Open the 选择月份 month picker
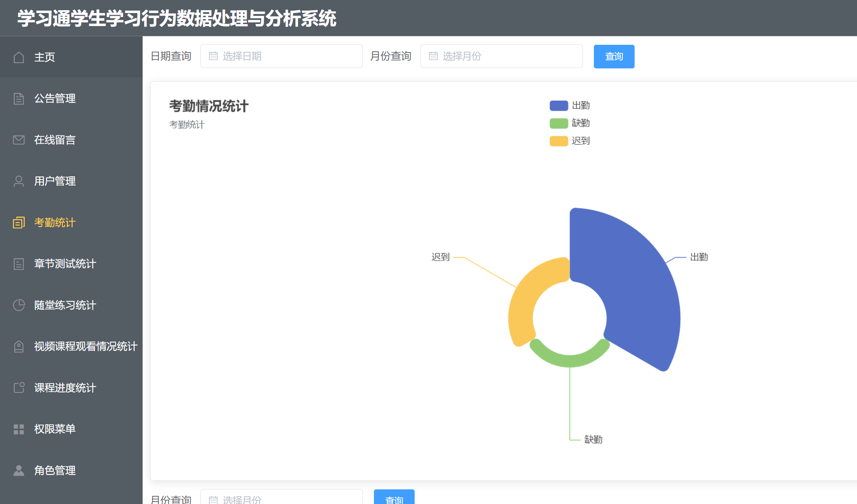 501,56
